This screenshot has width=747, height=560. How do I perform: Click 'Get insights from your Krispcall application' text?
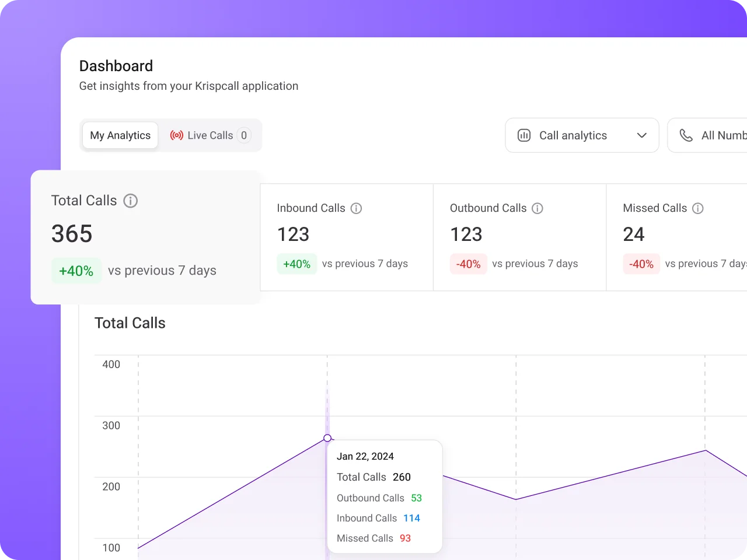coord(189,86)
